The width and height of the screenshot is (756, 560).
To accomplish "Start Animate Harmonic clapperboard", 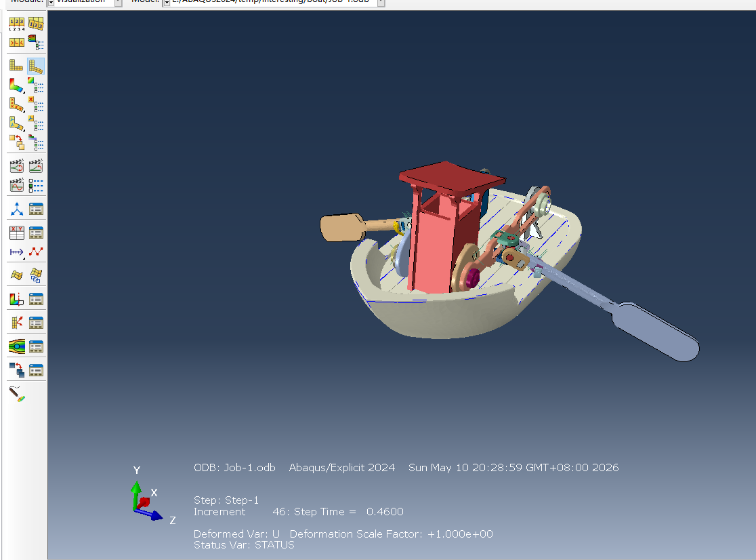I will [x=16, y=185].
